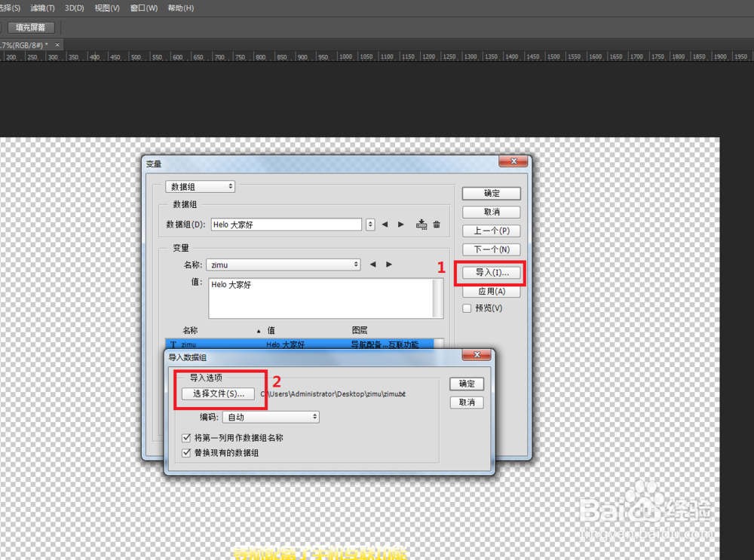Click the 值 text area scrollbar
The height and width of the screenshot is (560, 754).
pyautogui.click(x=437, y=298)
